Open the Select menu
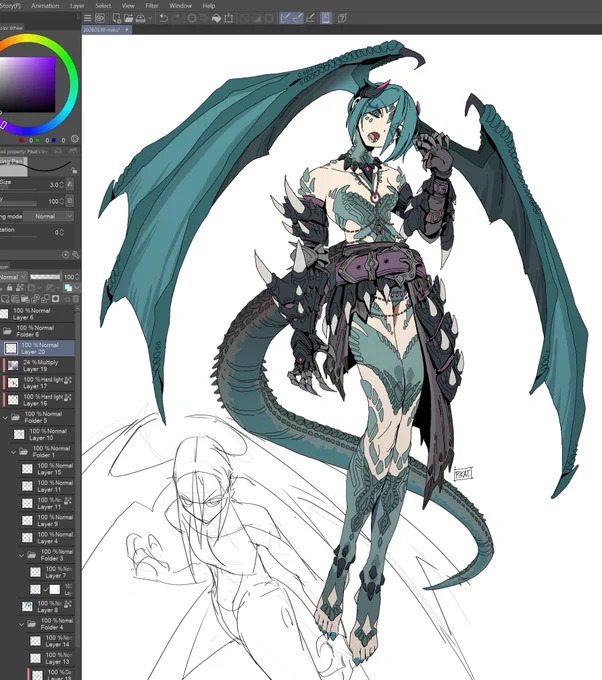The height and width of the screenshot is (680, 602). (103, 6)
